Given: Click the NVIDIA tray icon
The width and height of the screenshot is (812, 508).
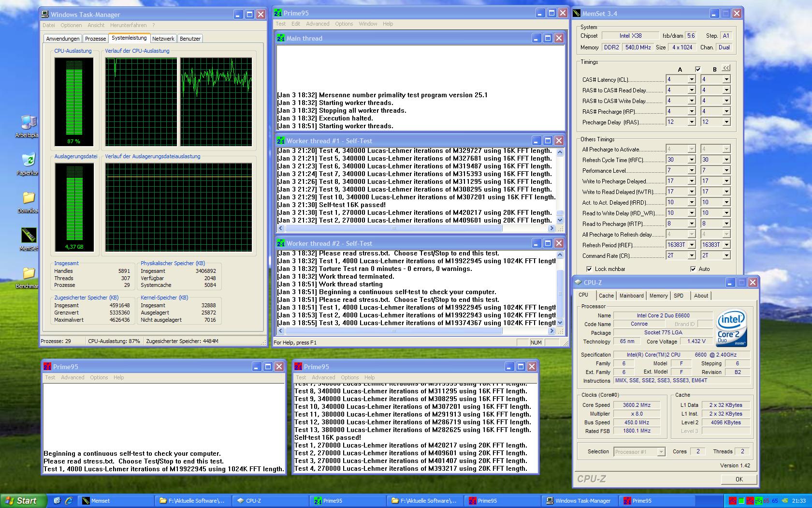Looking at the screenshot, I should pos(784,501).
